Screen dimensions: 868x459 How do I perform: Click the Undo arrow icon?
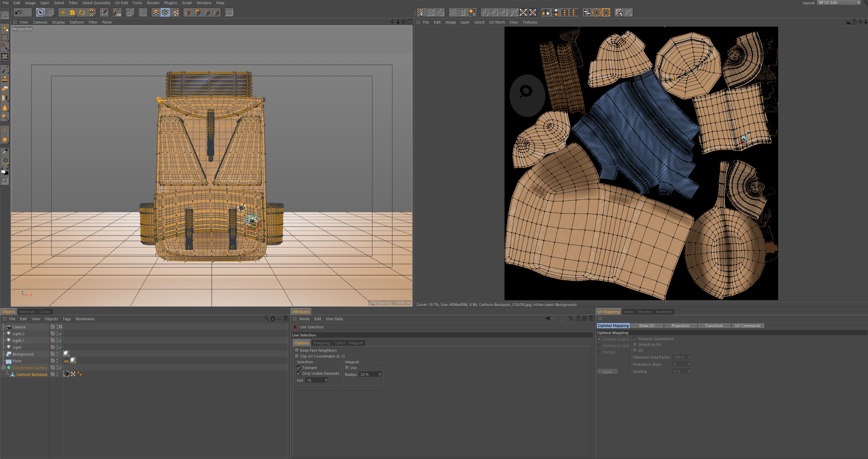(18, 13)
